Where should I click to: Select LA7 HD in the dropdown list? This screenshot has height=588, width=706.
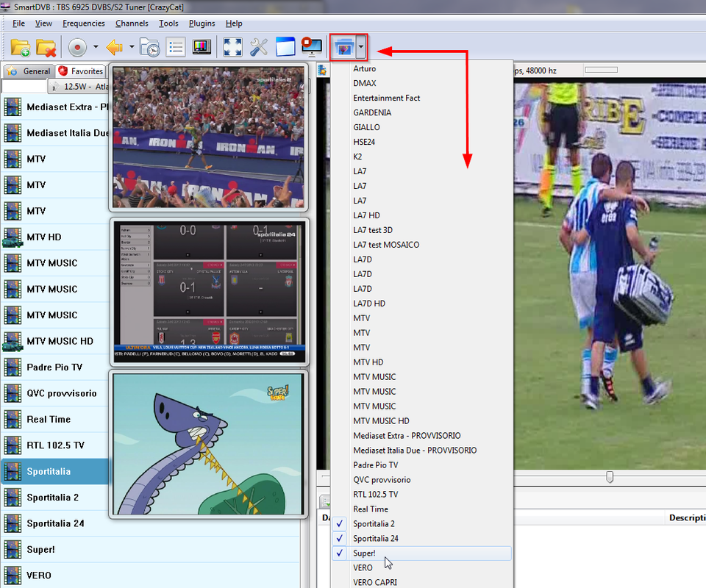pos(421,215)
